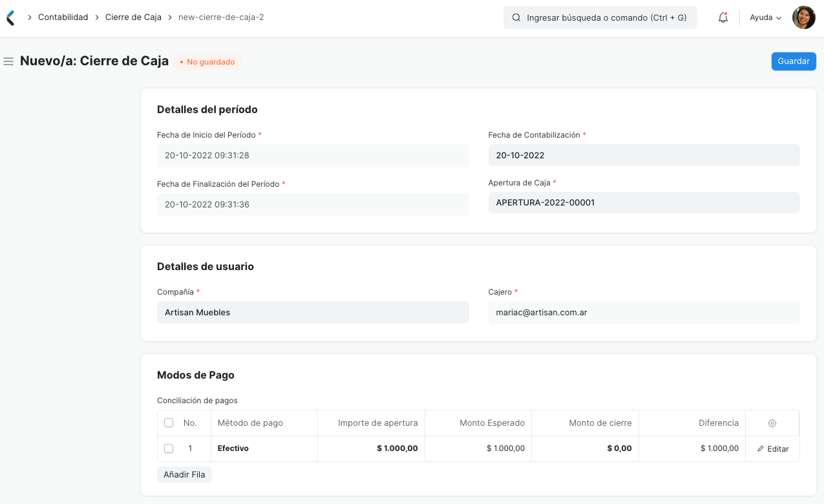The width and height of the screenshot is (824, 504).
Task: Save the form with the Guardar button
Action: 793,61
